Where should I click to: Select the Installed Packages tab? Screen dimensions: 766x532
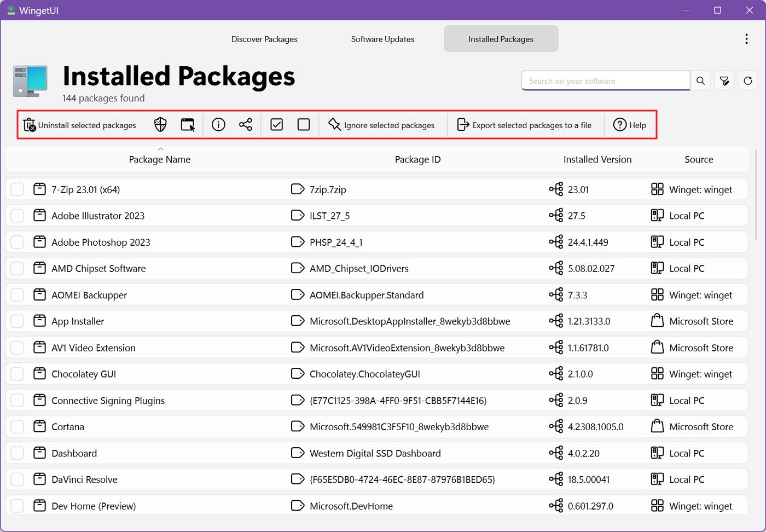coord(501,39)
